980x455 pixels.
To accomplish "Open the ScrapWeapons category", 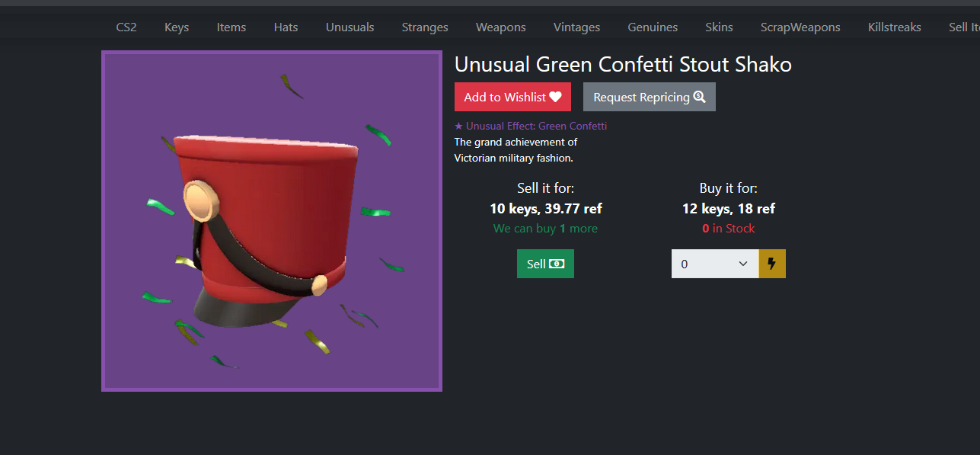I will pyautogui.click(x=800, y=27).
